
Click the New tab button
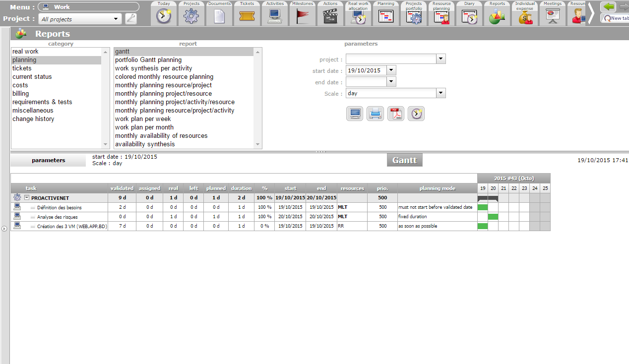(x=615, y=18)
